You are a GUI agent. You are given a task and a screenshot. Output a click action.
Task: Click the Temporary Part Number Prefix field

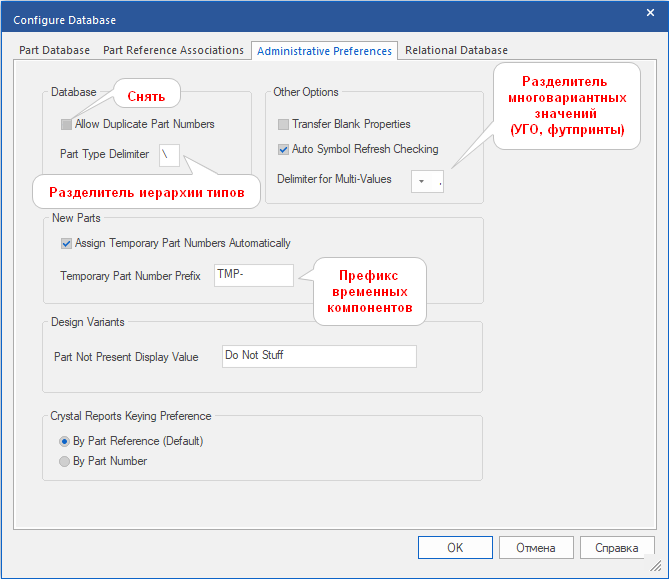pyautogui.click(x=253, y=275)
